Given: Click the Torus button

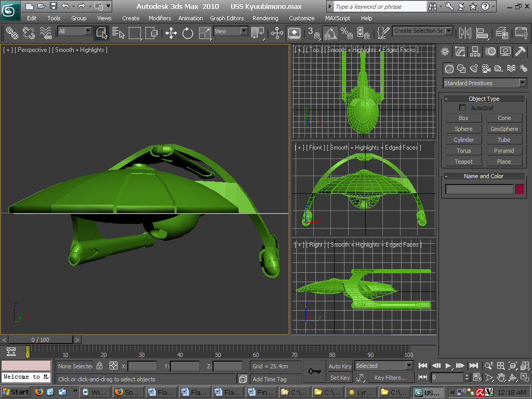Looking at the screenshot, I should 463,151.
